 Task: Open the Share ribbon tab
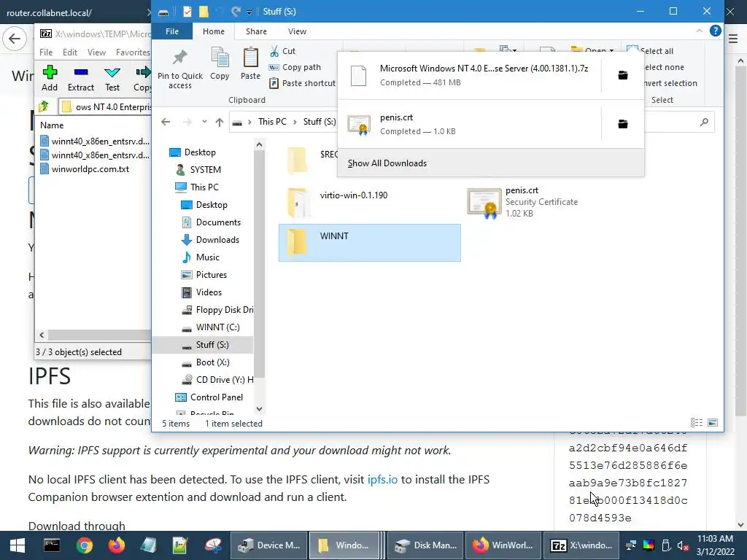pos(256,31)
